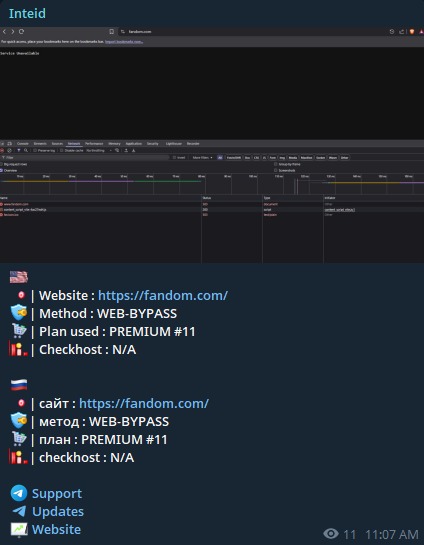Click the network search magnifier icon
The image size is (424, 545).
tap(26, 151)
